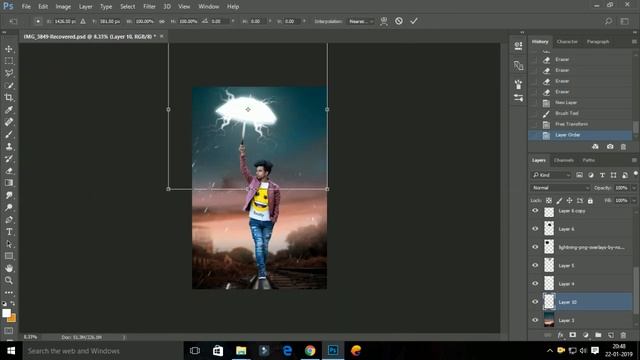The width and height of the screenshot is (640, 360).
Task: Cancel the transform in options bar
Action: (x=399, y=21)
